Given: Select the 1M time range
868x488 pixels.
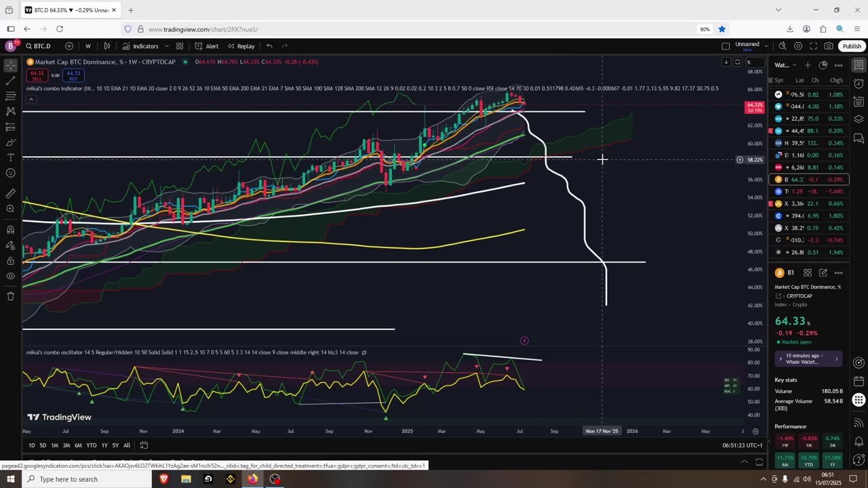Looking at the screenshot, I should pos(55,445).
